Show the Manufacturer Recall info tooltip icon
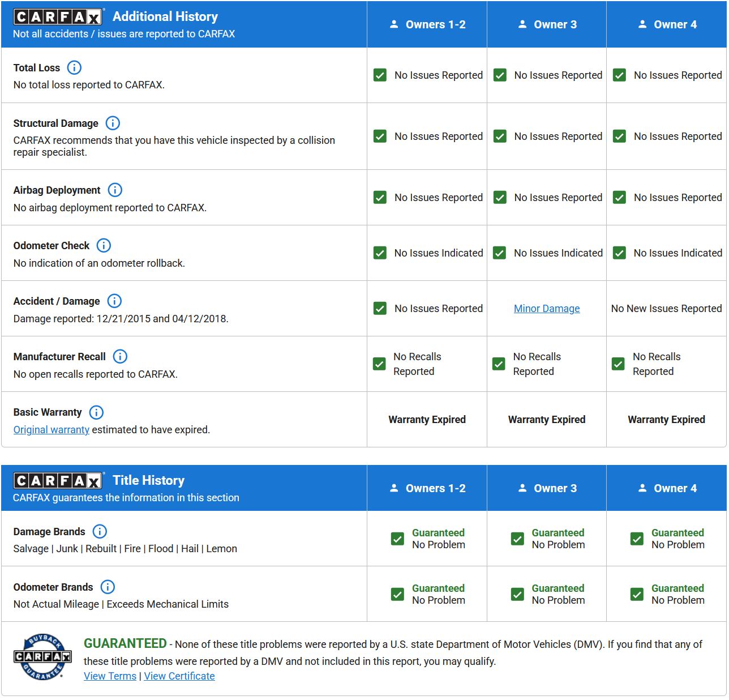 point(120,357)
